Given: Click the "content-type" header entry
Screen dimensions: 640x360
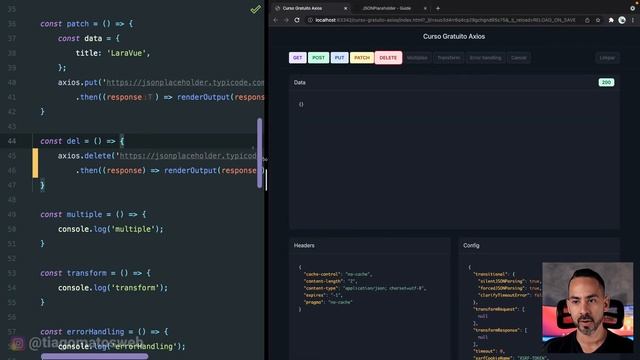Looking at the screenshot, I should pyautogui.click(x=364, y=288).
